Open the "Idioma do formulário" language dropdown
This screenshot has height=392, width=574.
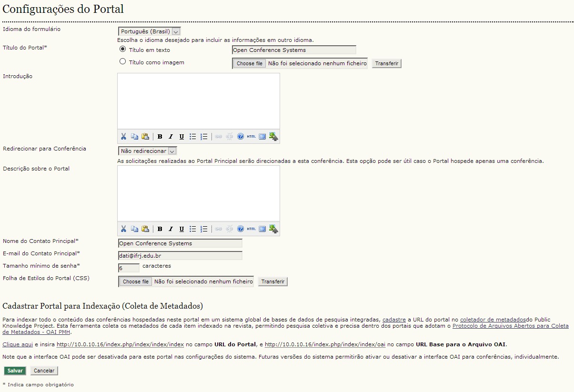pyautogui.click(x=149, y=31)
